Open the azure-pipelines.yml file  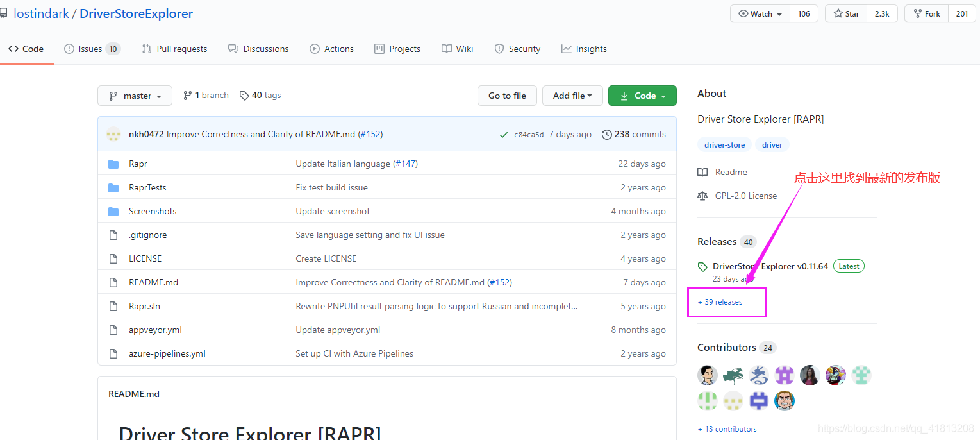167,353
